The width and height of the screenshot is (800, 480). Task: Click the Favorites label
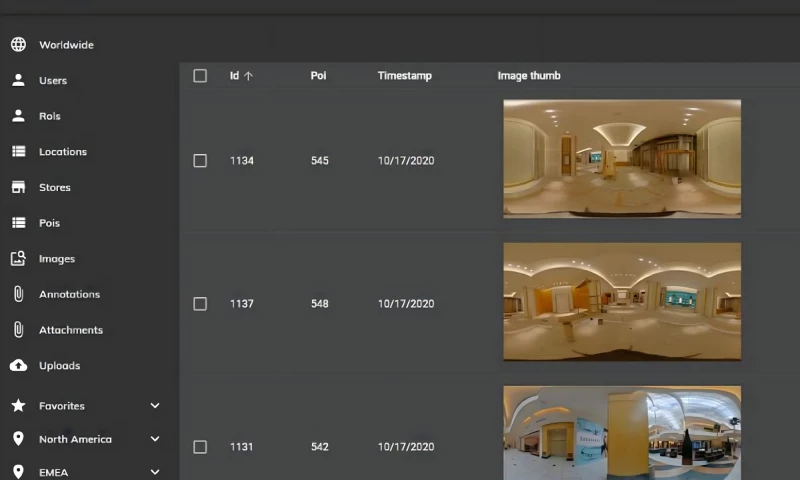pyautogui.click(x=62, y=406)
